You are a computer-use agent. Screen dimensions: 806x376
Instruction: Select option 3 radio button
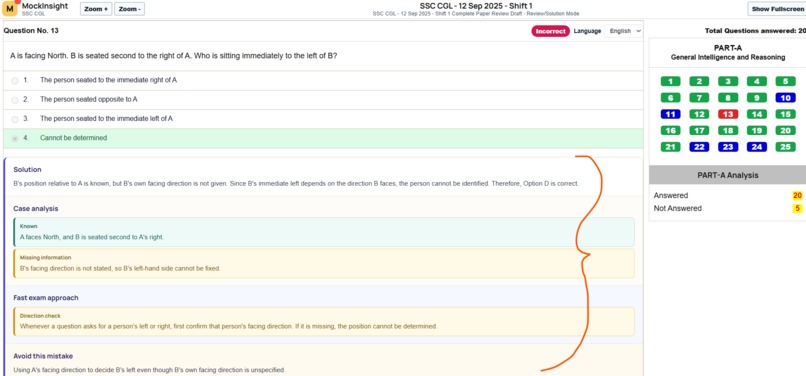coord(14,119)
